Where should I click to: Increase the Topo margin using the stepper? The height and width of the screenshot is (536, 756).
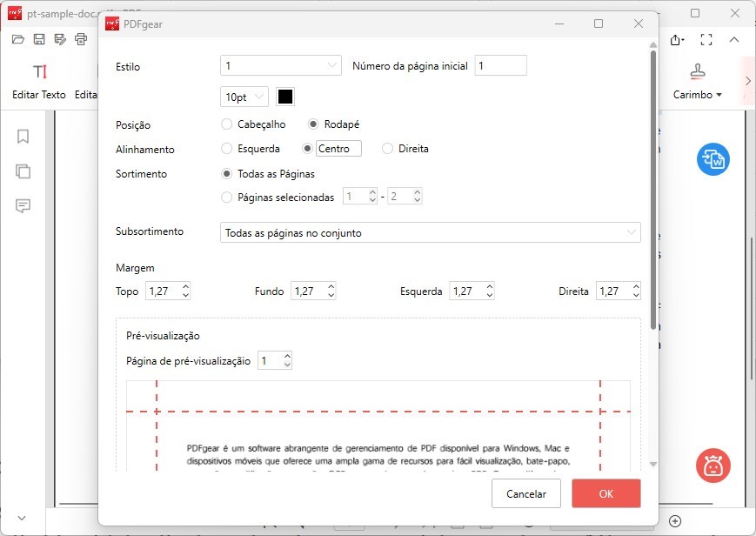pos(185,287)
